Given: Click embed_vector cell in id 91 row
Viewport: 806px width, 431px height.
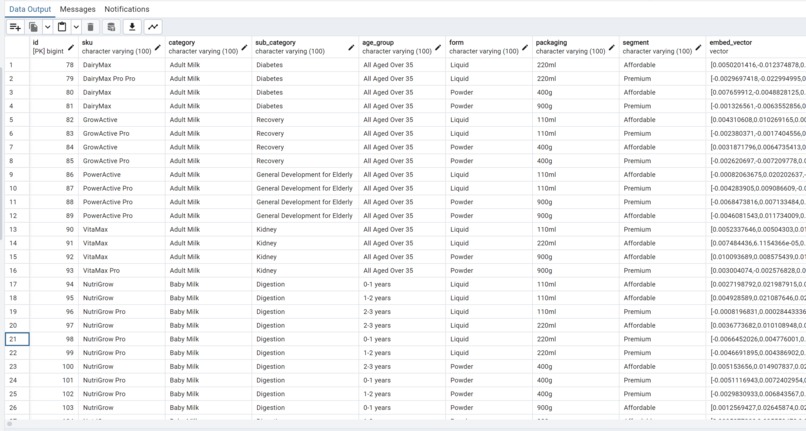Looking at the screenshot, I should pos(756,243).
